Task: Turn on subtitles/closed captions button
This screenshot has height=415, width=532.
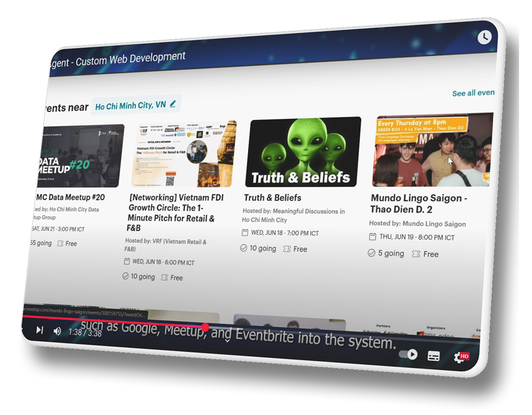Action: (433, 356)
